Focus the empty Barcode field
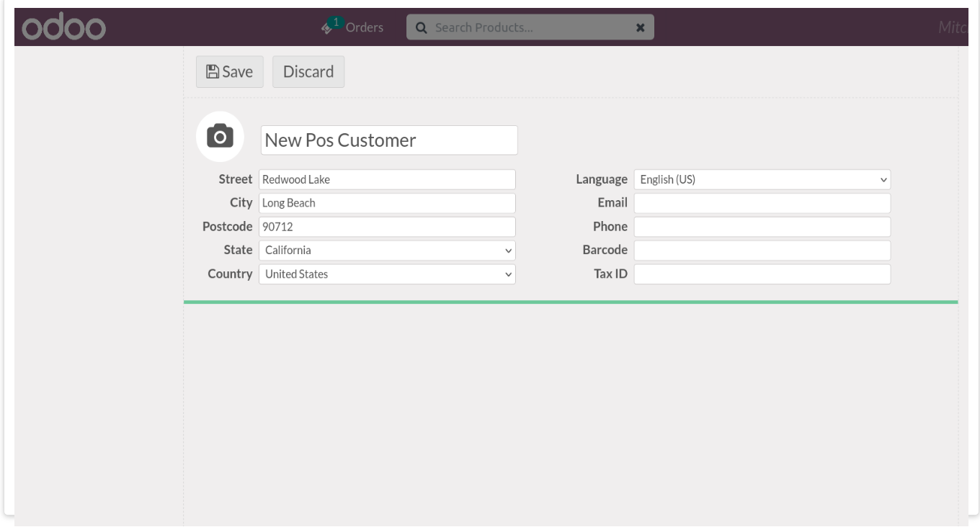 click(x=762, y=251)
